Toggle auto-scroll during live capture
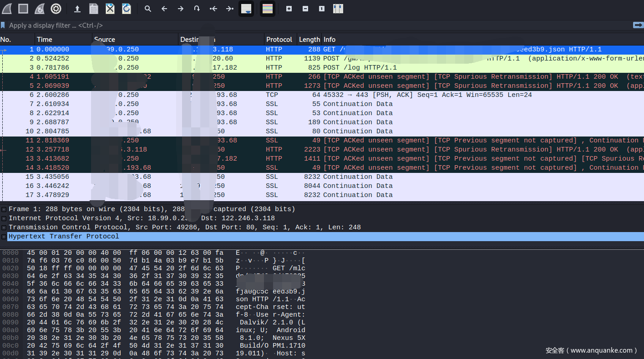The image size is (644, 359). (x=246, y=8)
